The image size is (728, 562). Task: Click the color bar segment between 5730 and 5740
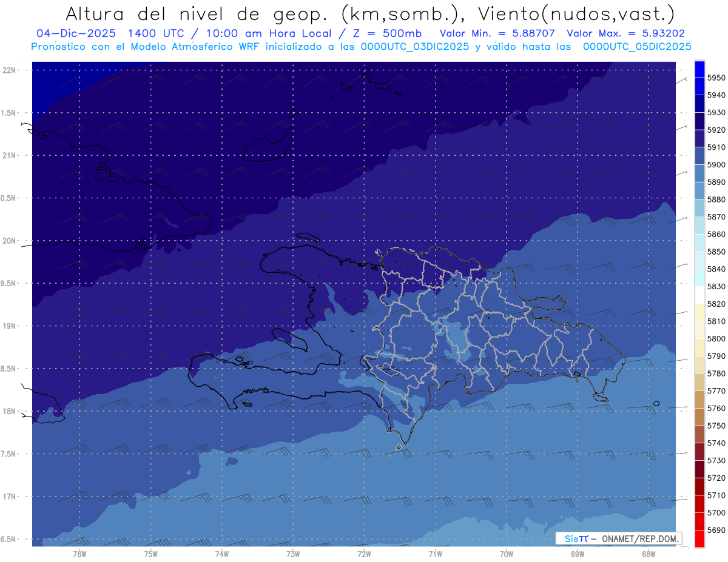(x=699, y=452)
